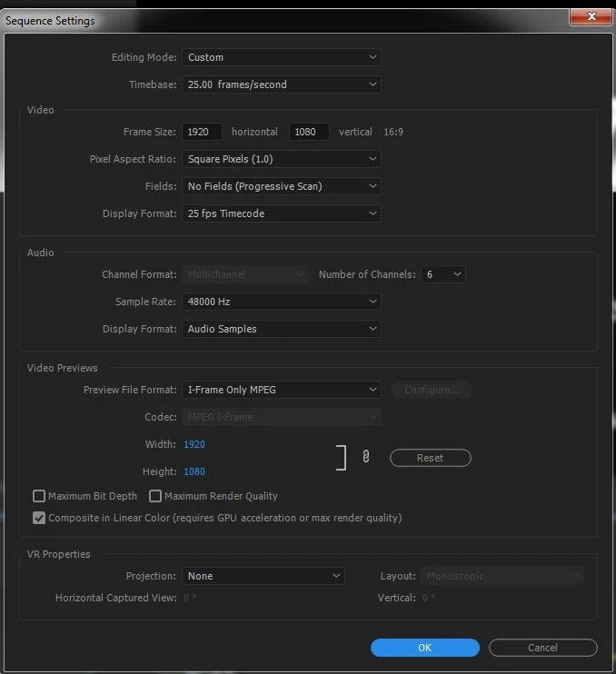The width and height of the screenshot is (616, 674).
Task: Close the Sequence Settings dialog with X
Action: point(591,16)
